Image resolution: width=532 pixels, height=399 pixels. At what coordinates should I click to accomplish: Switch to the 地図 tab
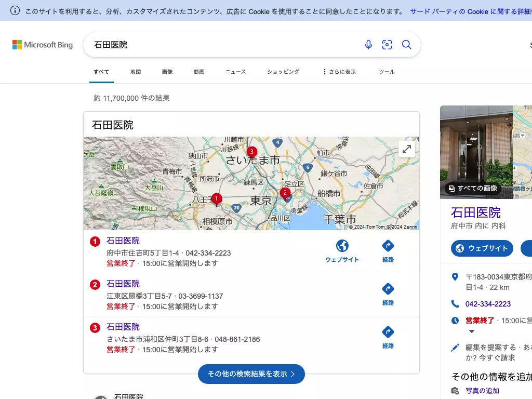tap(136, 72)
